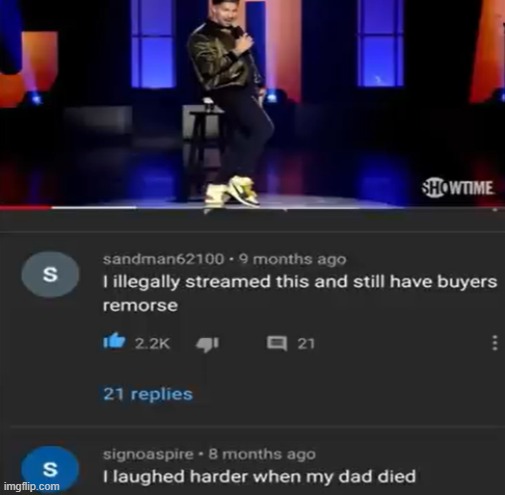Click the 2.2K like count
505x495 pixels.
point(152,343)
